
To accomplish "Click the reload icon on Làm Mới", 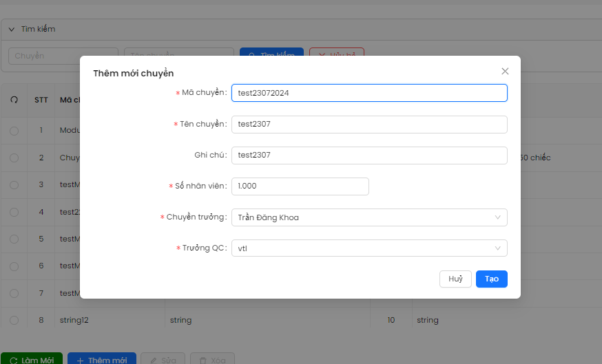I will (x=14, y=361).
